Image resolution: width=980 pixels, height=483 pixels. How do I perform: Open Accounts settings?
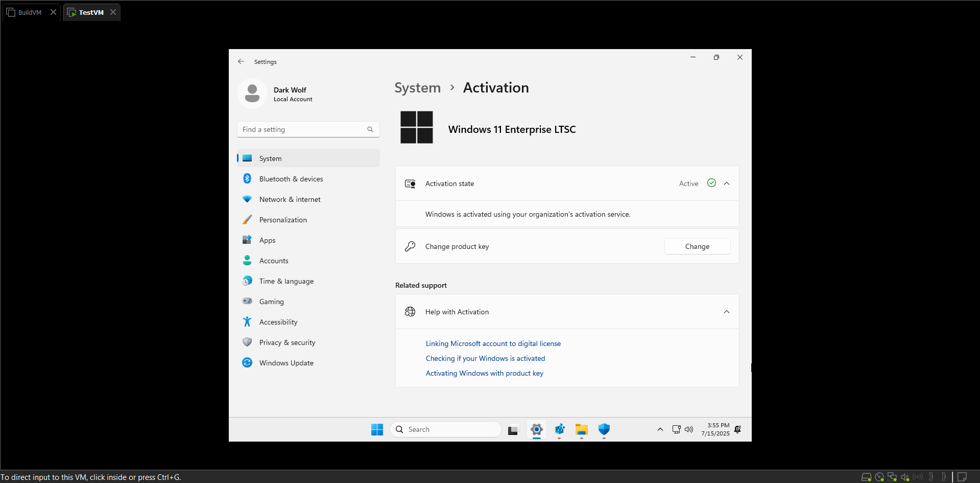[308, 261]
